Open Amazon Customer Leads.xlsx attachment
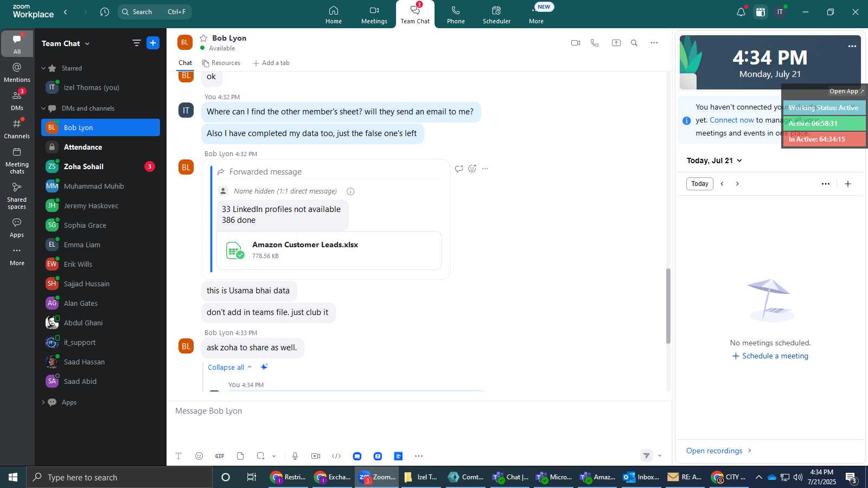 click(x=329, y=251)
